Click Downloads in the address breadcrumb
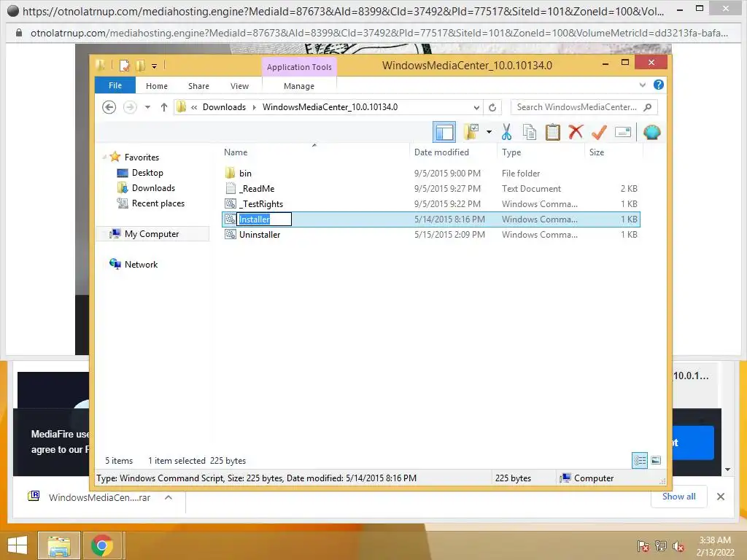The height and width of the screenshot is (560, 747). coord(225,107)
